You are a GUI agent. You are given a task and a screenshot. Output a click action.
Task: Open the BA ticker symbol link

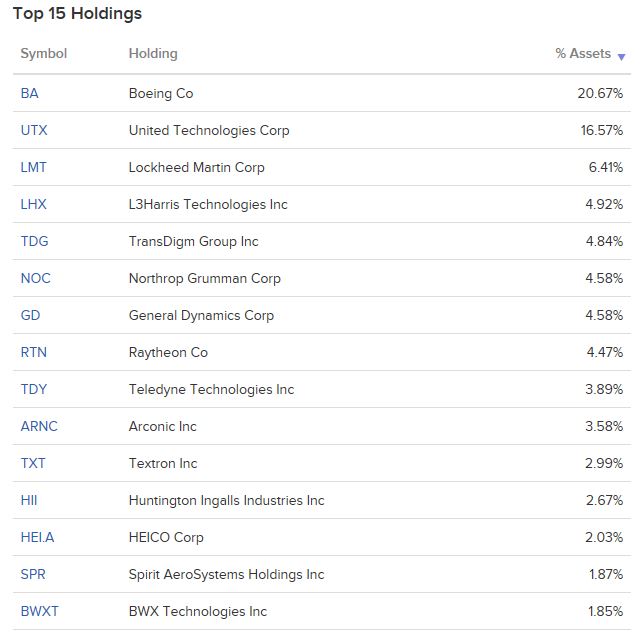tap(29, 93)
